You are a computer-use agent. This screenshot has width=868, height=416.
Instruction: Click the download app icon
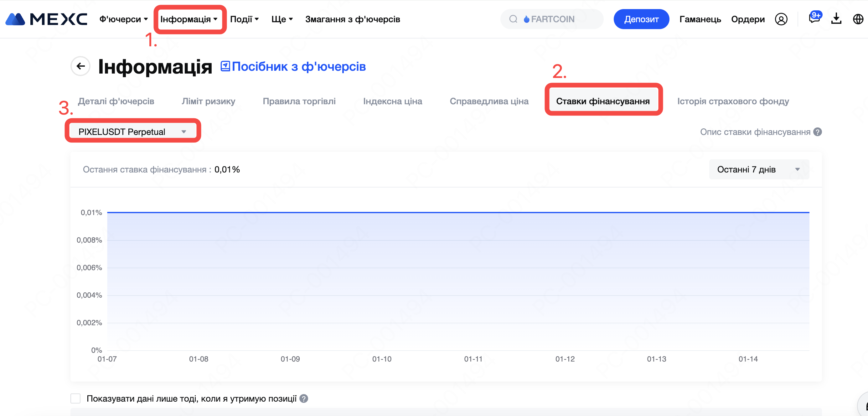[836, 19]
